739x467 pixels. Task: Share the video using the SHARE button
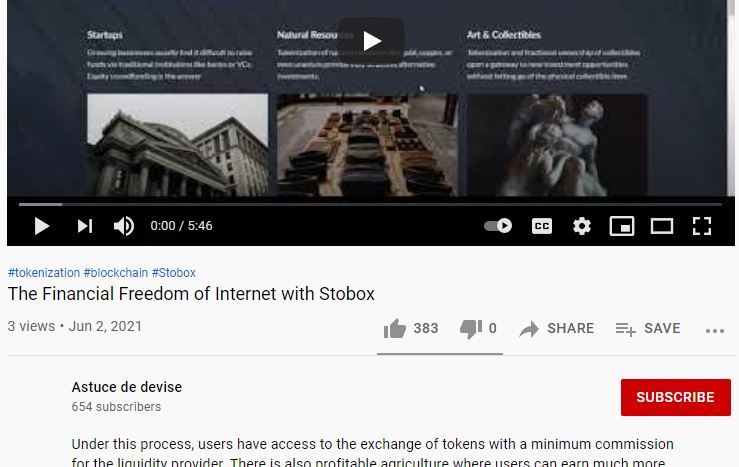(556, 328)
